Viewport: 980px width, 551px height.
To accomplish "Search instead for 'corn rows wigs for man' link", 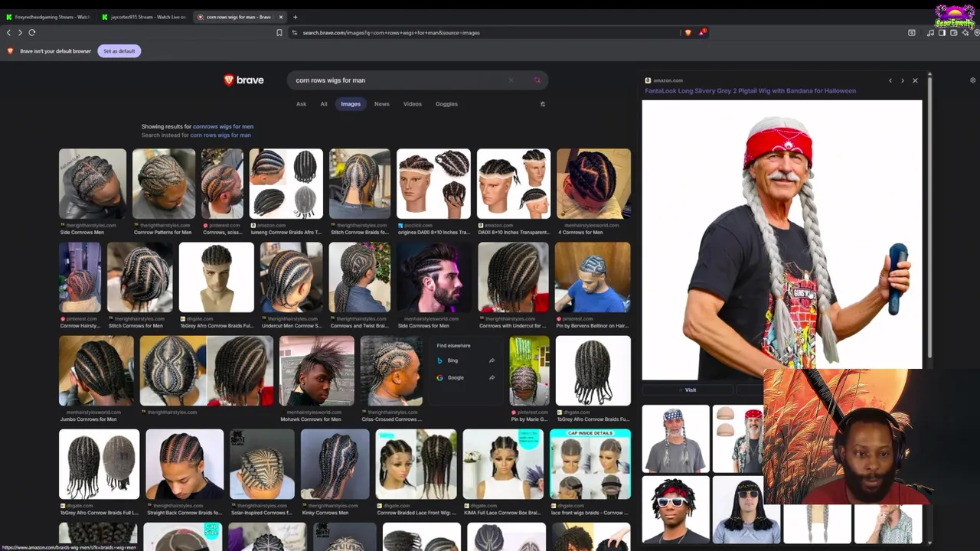I will (x=220, y=135).
